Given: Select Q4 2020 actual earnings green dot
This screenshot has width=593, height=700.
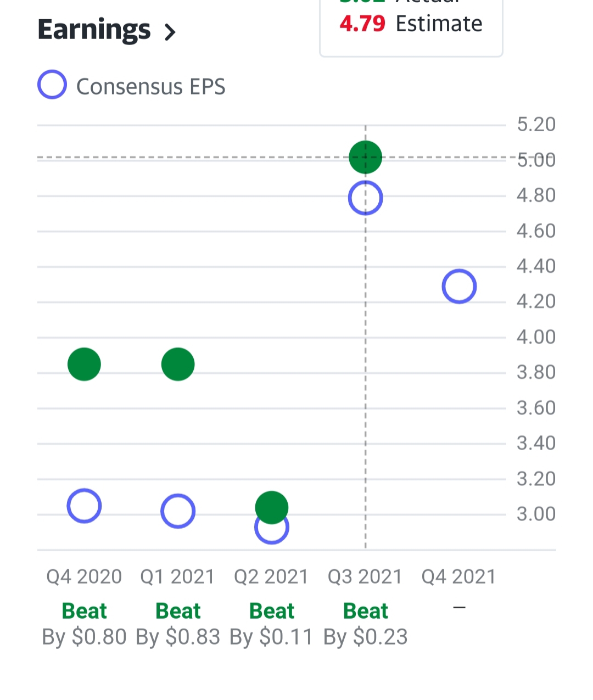Looking at the screenshot, I should [84, 364].
